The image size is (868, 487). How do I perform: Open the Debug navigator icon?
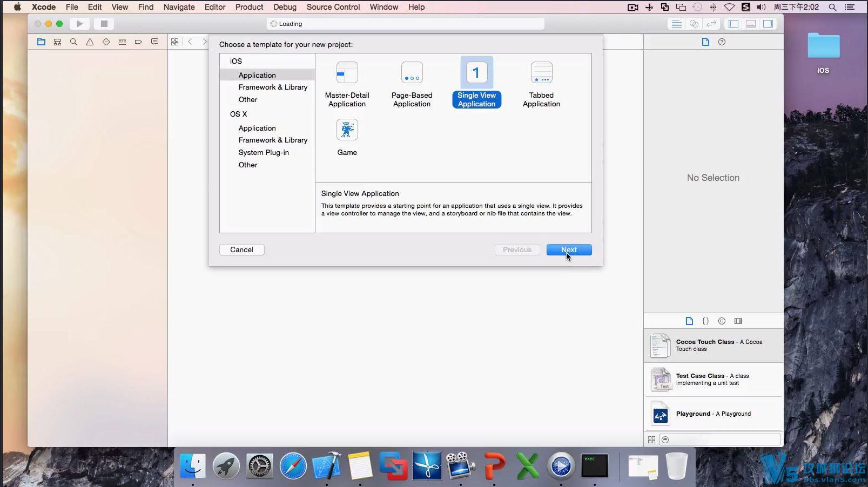point(122,42)
